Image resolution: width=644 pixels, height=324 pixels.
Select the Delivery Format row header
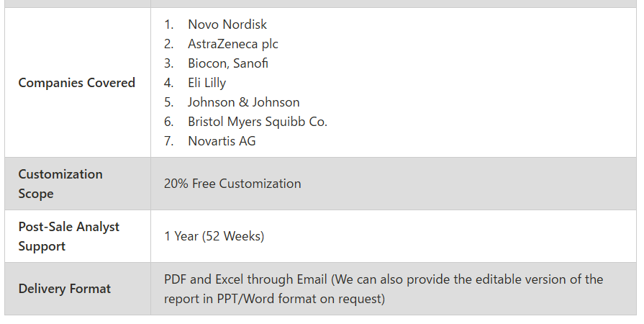pyautogui.click(x=65, y=289)
